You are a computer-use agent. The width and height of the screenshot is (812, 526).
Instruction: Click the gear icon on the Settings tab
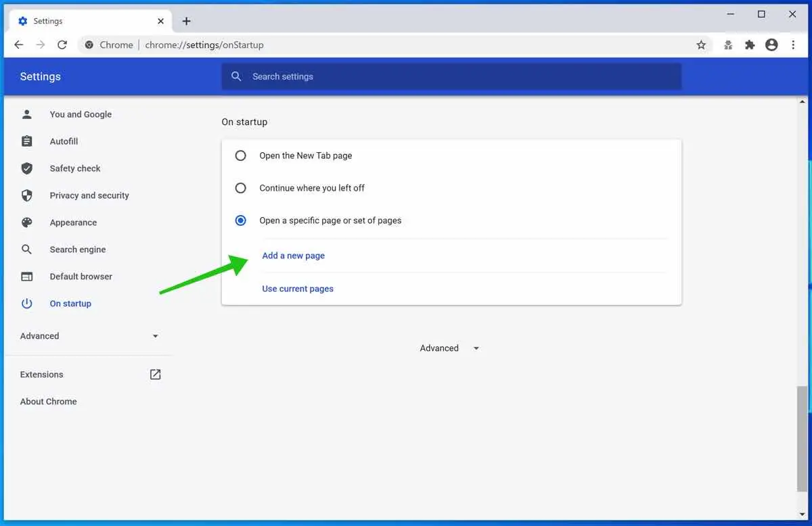click(23, 21)
